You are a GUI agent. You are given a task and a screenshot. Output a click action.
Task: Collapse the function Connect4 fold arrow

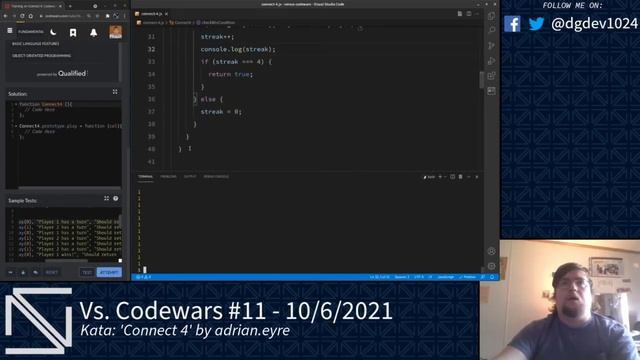tap(16, 104)
